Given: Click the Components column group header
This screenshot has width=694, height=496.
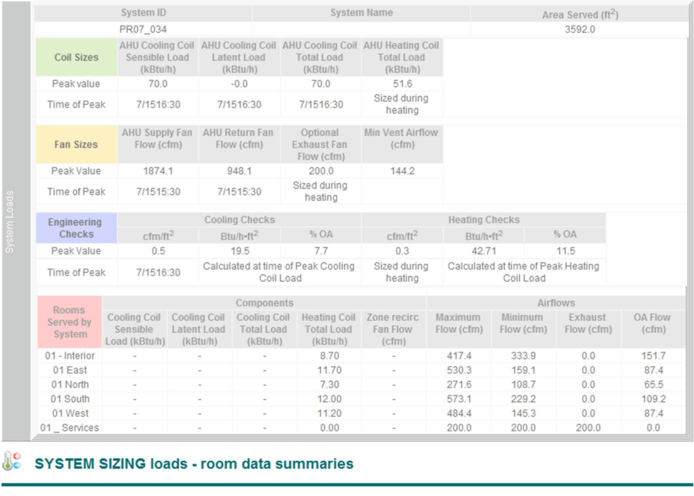Looking at the screenshot, I should click(264, 303).
